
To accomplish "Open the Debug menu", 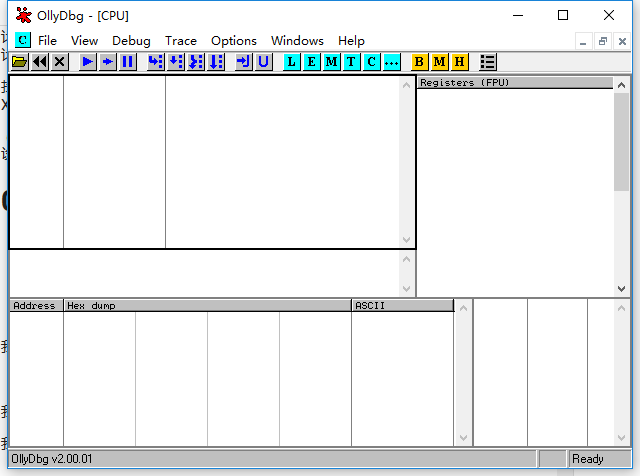I will 131,41.
